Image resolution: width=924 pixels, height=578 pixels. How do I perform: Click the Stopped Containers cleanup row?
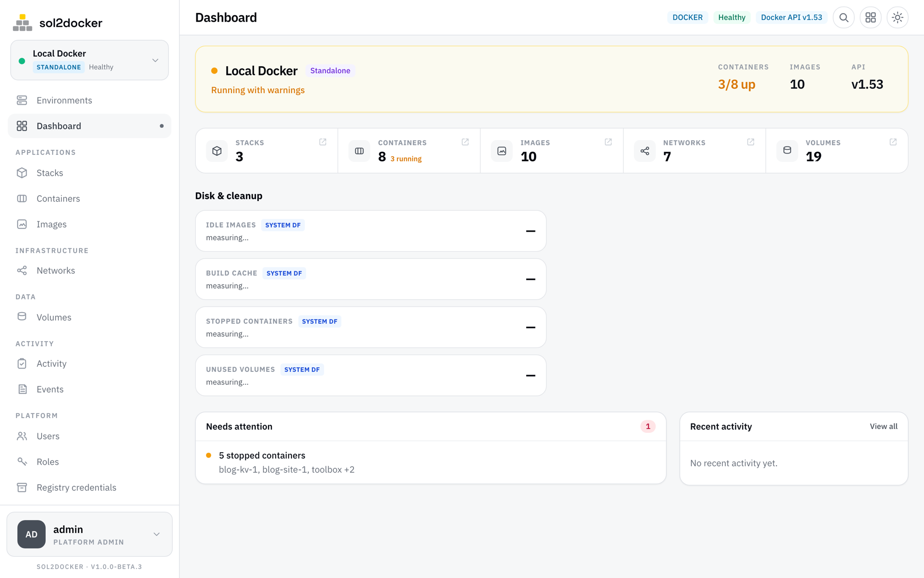(371, 327)
